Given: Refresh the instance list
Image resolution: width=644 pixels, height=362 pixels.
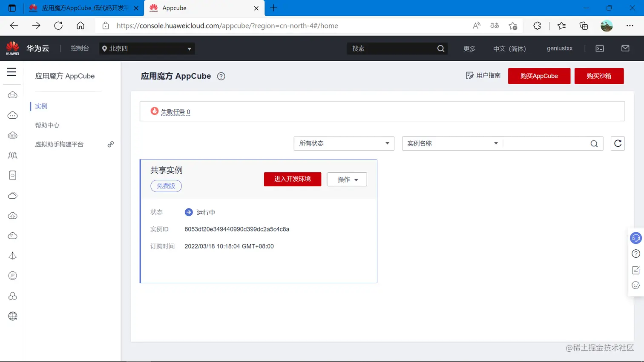Looking at the screenshot, I should pyautogui.click(x=618, y=143).
